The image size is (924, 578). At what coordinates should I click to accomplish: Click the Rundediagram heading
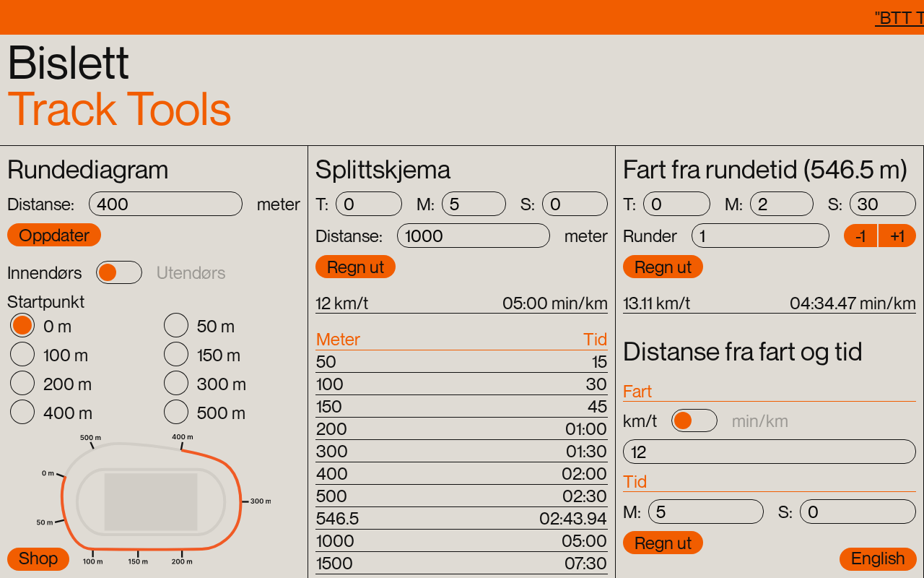tap(88, 170)
